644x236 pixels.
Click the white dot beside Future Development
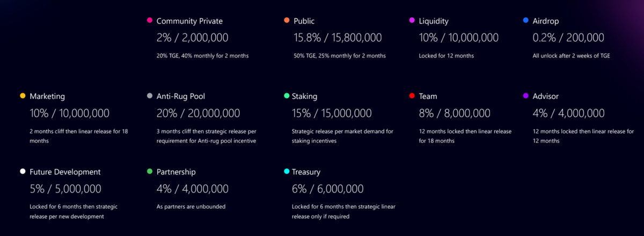pos(23,171)
